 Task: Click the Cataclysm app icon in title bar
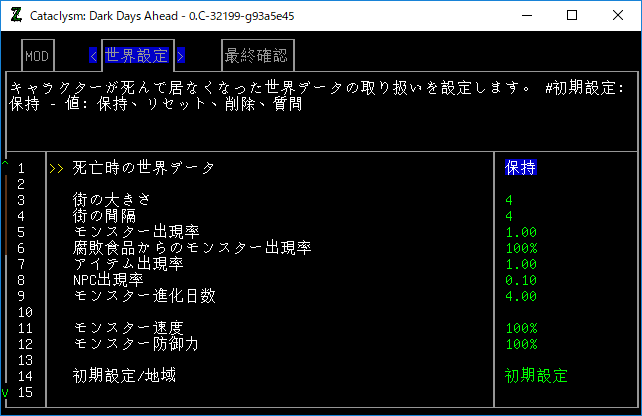15,15
